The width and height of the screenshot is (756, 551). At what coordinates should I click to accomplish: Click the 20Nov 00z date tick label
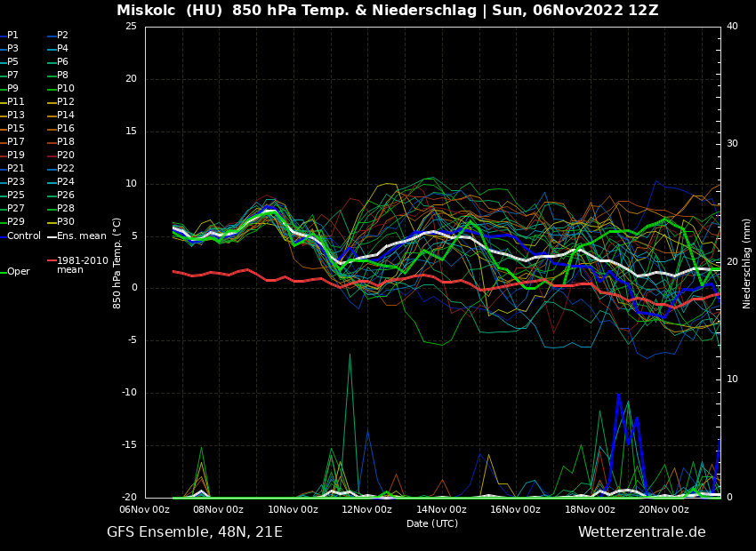tap(664, 509)
